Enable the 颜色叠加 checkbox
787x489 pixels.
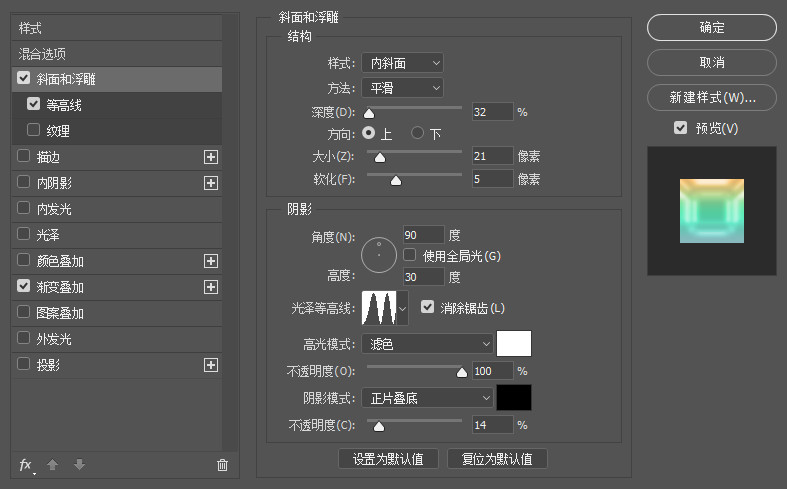[x=24, y=260]
